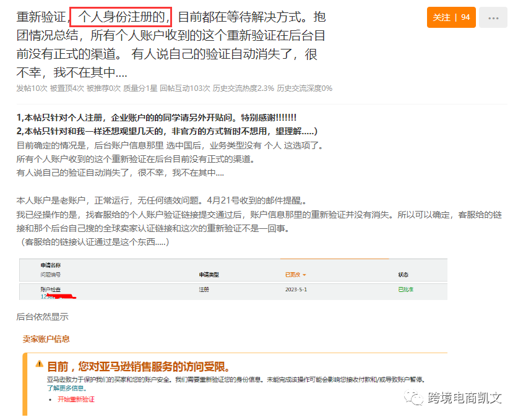
Task: Click the ellipsis more-options icon
Action: pos(494,17)
